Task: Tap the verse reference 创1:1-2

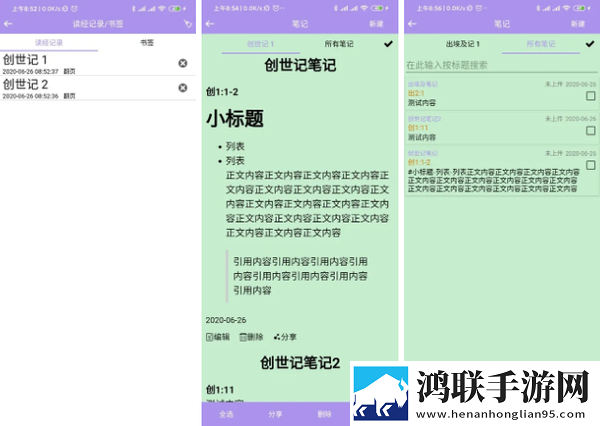Action: pyautogui.click(x=222, y=92)
